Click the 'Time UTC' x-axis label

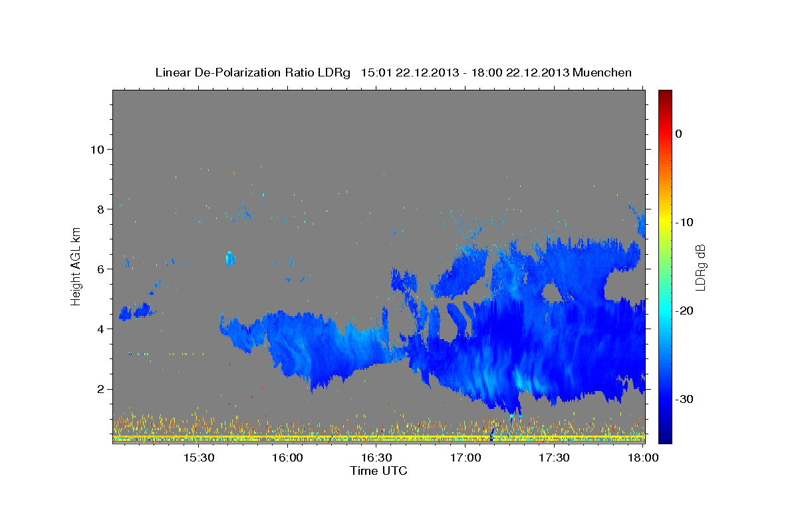coord(378,471)
